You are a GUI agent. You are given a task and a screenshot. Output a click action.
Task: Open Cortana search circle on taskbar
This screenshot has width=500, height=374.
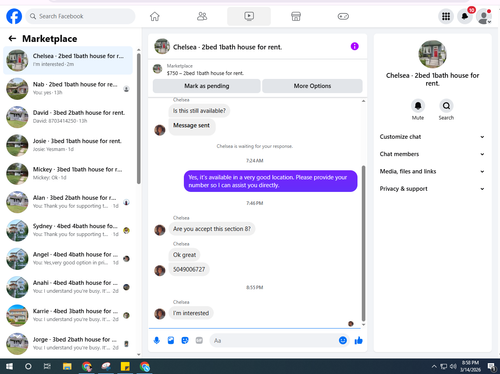pos(28,367)
